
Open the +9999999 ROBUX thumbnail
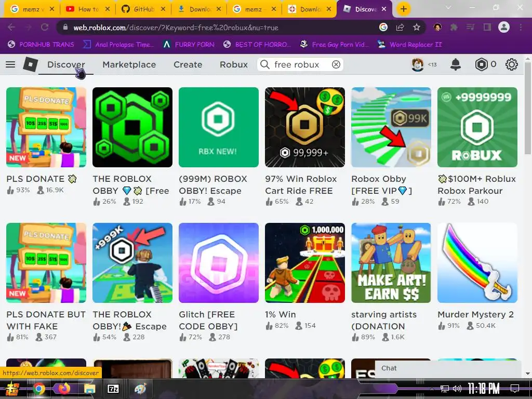(x=477, y=127)
